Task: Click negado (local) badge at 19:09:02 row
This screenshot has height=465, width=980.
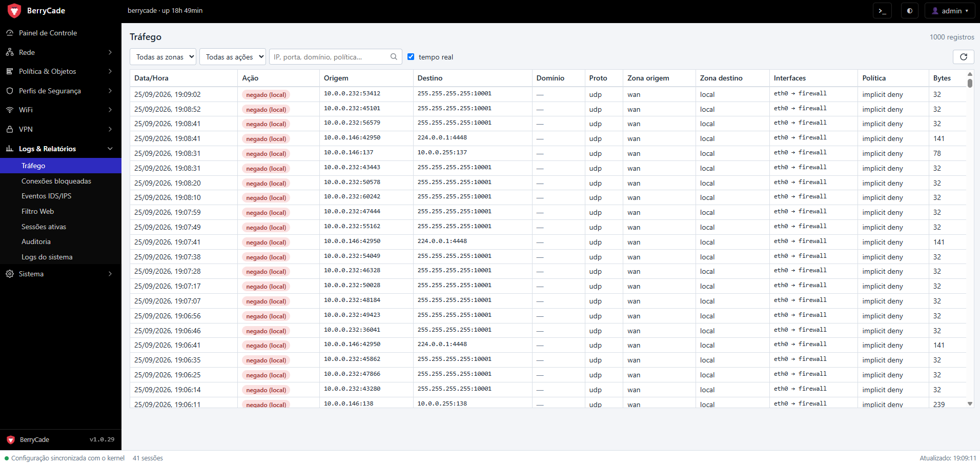Action: point(266,95)
